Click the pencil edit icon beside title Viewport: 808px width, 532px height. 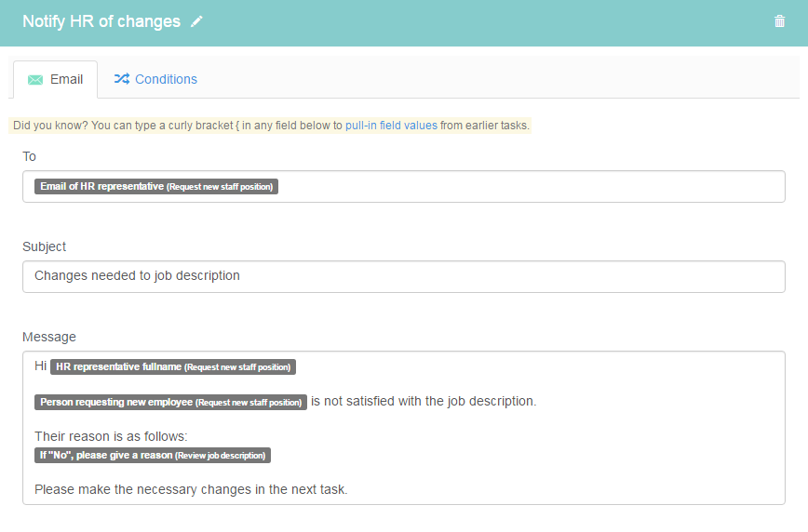196,21
